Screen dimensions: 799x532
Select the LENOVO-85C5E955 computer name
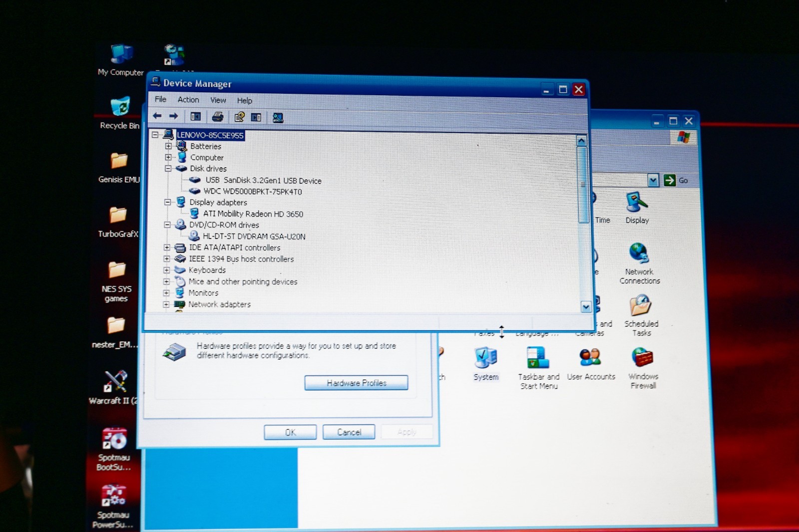210,135
